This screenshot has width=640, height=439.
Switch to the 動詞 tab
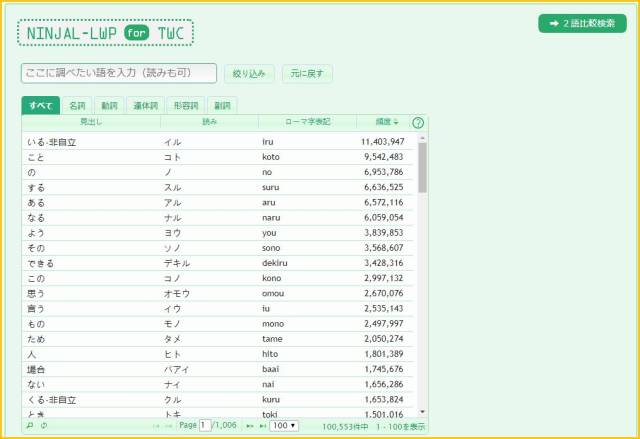click(108, 105)
